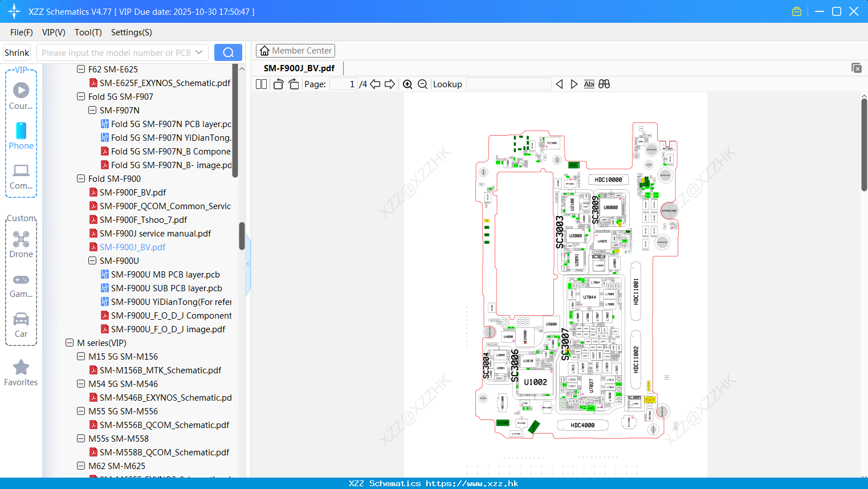Collapse the M series(VIP) node
This screenshot has width=868, height=489.
pos(70,343)
